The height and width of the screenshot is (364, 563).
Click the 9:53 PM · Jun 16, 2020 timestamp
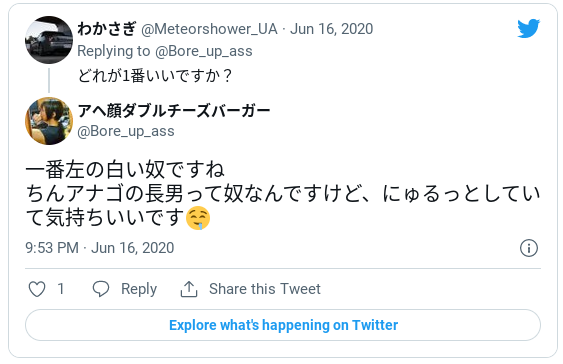(99, 248)
